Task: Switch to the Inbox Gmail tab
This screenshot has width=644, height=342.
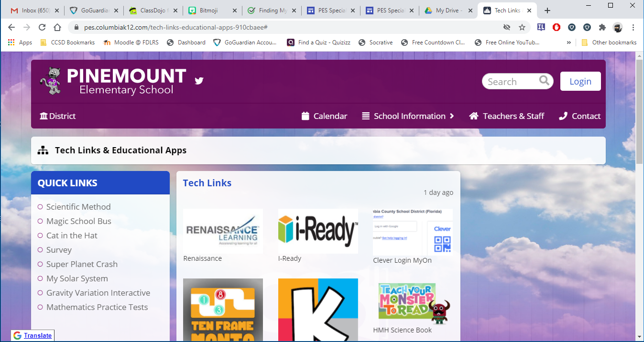Action: pos(35,11)
